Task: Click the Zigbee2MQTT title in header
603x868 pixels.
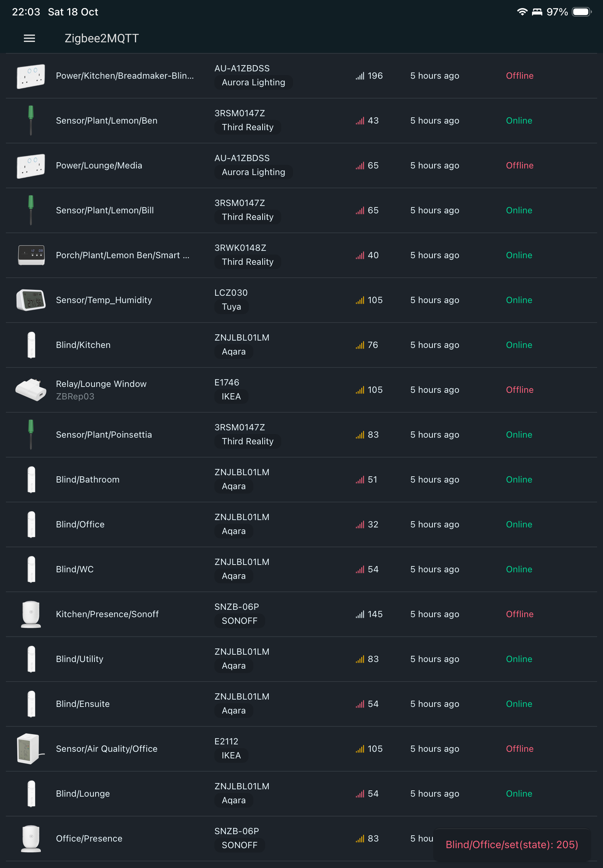Action: click(101, 38)
